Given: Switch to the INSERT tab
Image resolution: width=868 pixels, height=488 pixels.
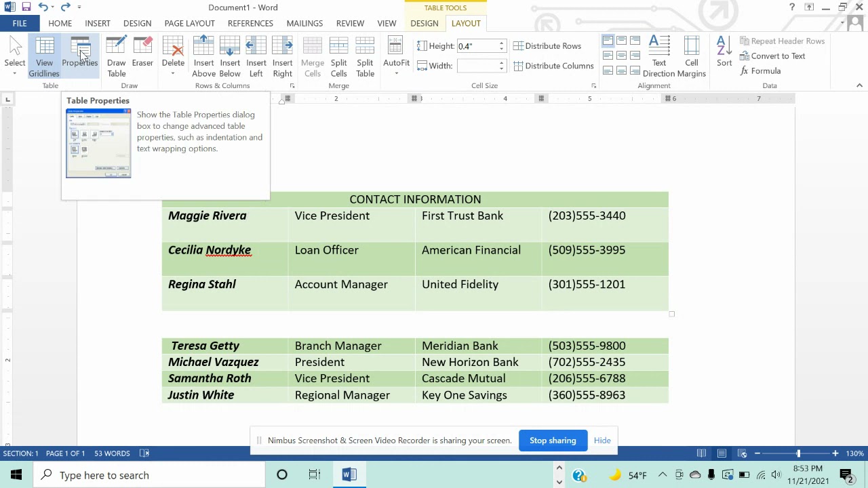Looking at the screenshot, I should tap(98, 23).
